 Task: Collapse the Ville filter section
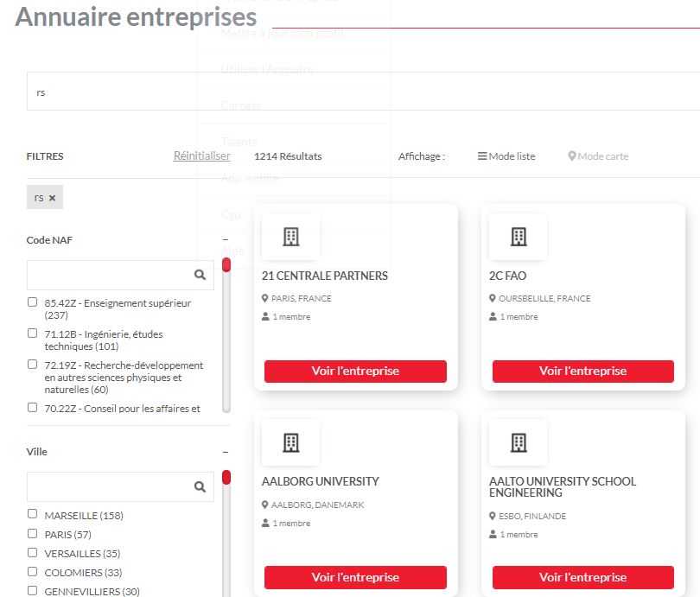click(x=225, y=452)
